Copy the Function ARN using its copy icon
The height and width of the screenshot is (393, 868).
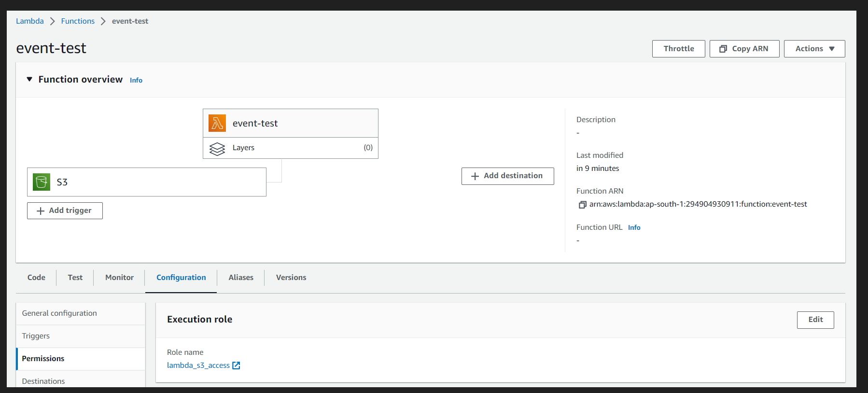583,205
